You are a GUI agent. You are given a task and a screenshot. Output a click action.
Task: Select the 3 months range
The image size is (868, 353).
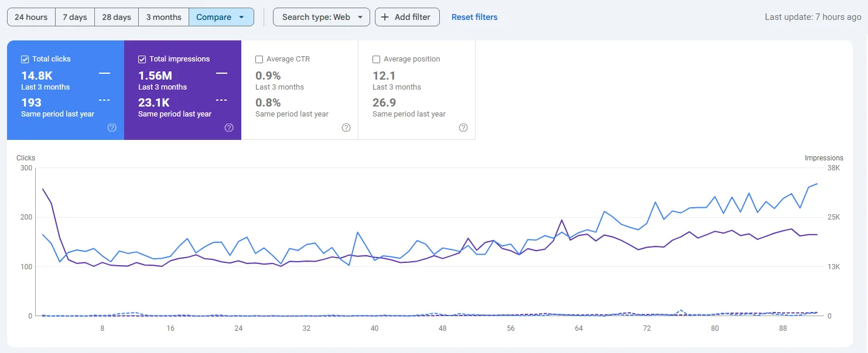click(x=163, y=17)
